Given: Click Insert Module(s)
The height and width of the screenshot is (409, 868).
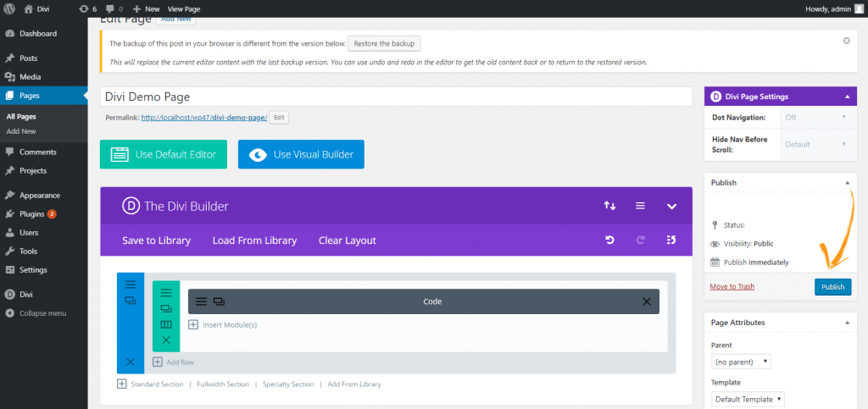Looking at the screenshot, I should coord(223,325).
